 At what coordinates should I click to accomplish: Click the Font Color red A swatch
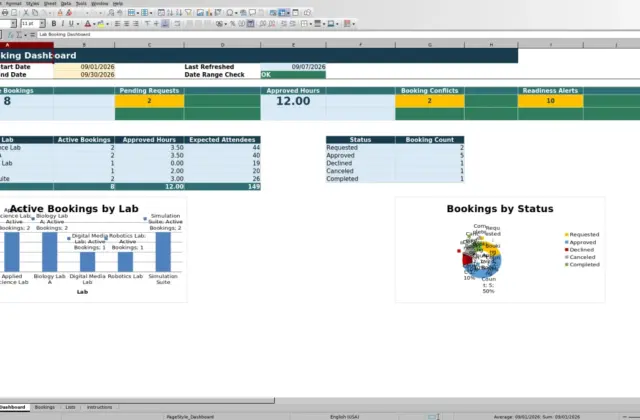(87, 24)
